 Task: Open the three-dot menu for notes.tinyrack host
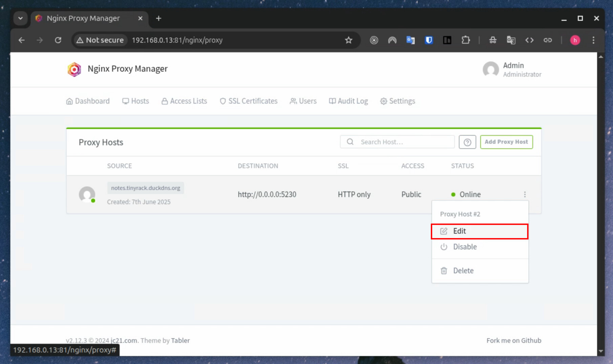[x=525, y=194]
